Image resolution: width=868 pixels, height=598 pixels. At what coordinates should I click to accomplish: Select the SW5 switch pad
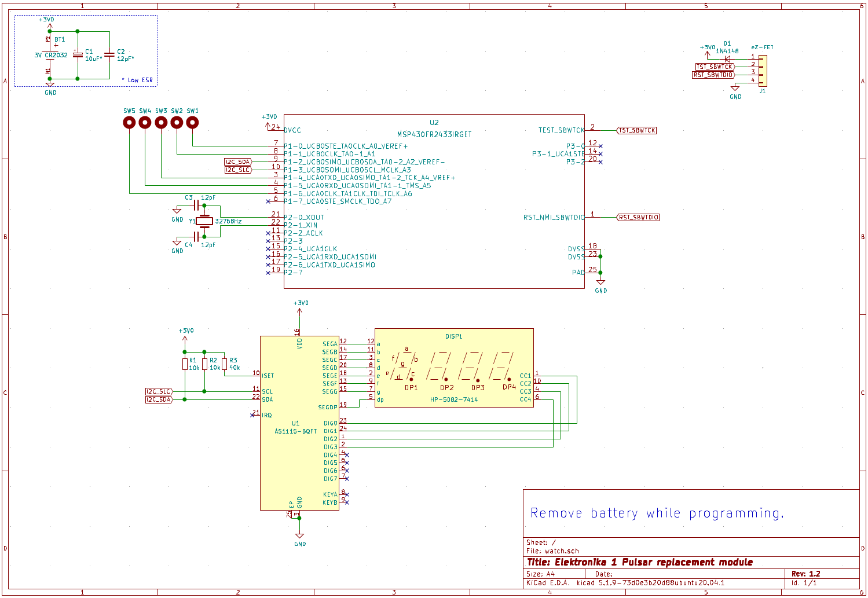(129, 122)
